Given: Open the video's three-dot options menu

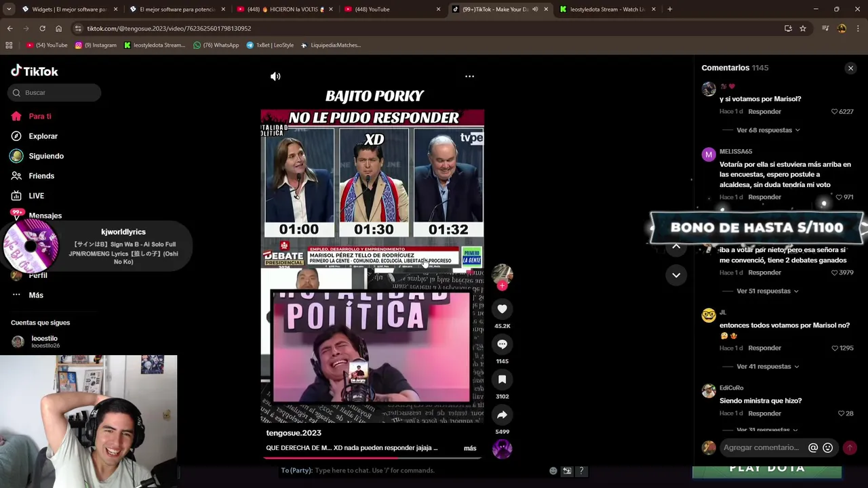Looking at the screenshot, I should click(469, 77).
